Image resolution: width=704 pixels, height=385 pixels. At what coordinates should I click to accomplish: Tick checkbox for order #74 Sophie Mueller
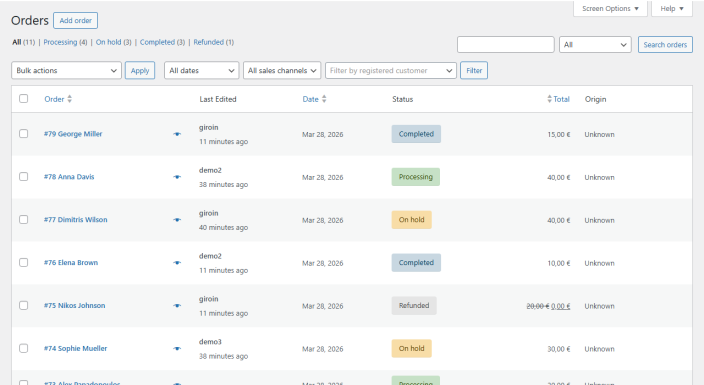[x=24, y=348]
